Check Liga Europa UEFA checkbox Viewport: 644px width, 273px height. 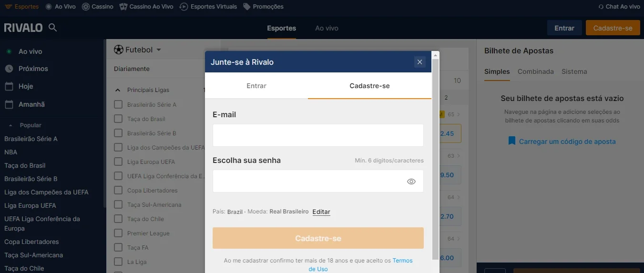[x=118, y=162]
